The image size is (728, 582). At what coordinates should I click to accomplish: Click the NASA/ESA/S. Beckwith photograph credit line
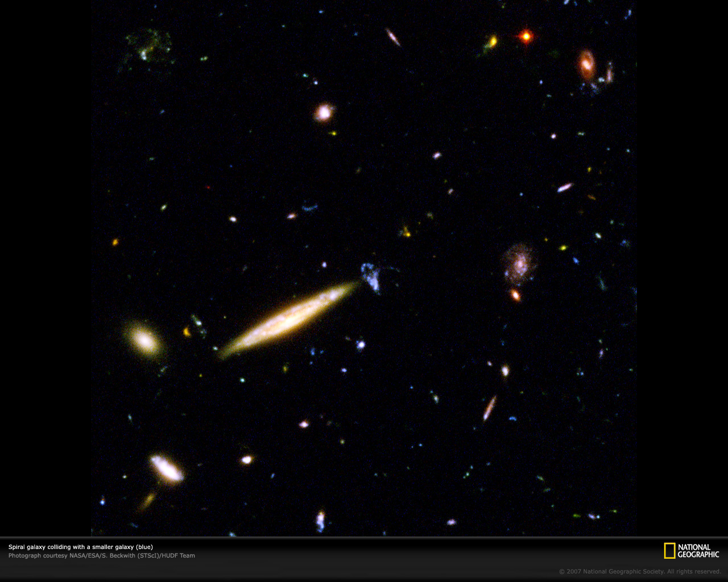(x=101, y=555)
